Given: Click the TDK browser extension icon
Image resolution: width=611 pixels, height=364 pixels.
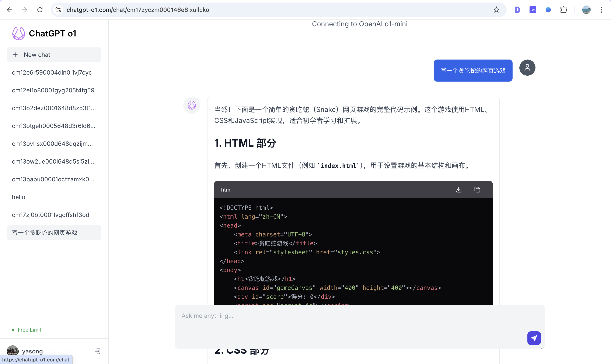Looking at the screenshot, I should pos(533,10).
